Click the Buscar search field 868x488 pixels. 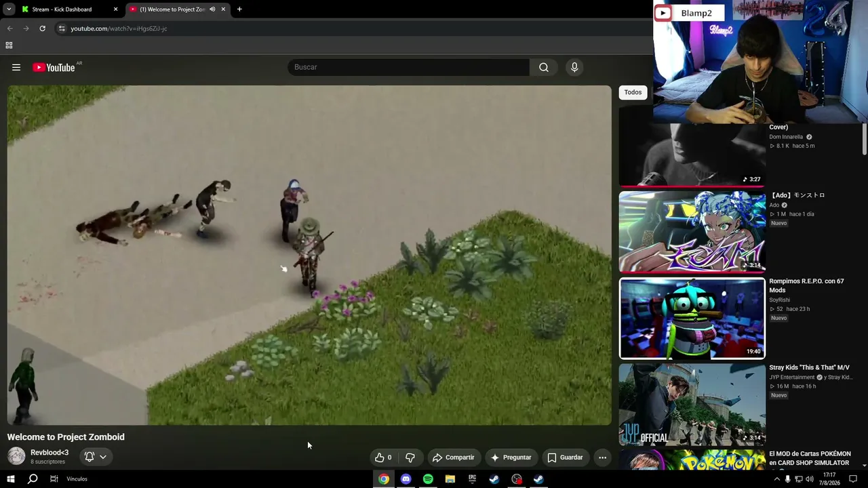tap(409, 67)
